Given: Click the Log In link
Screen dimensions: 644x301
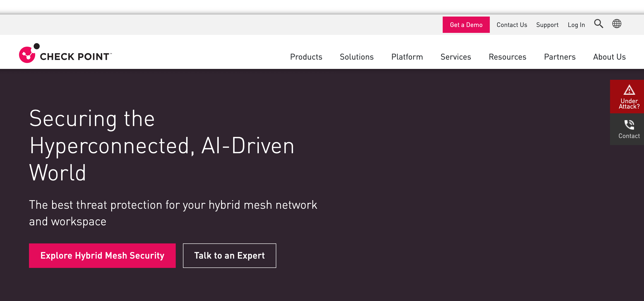Looking at the screenshot, I should click(576, 25).
